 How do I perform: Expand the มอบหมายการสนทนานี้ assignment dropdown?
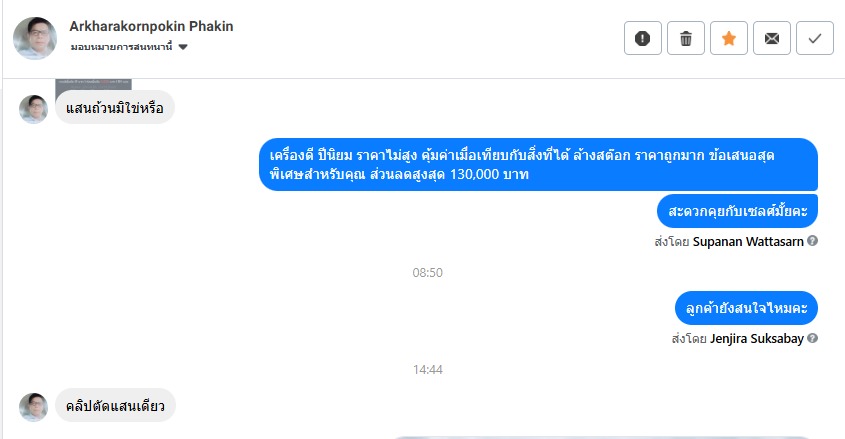183,47
